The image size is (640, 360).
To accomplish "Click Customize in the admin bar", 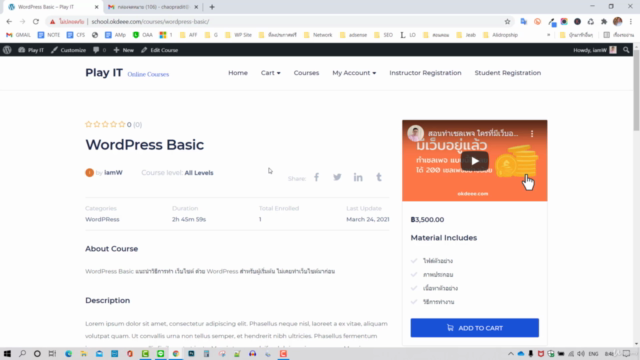I will click(69, 50).
